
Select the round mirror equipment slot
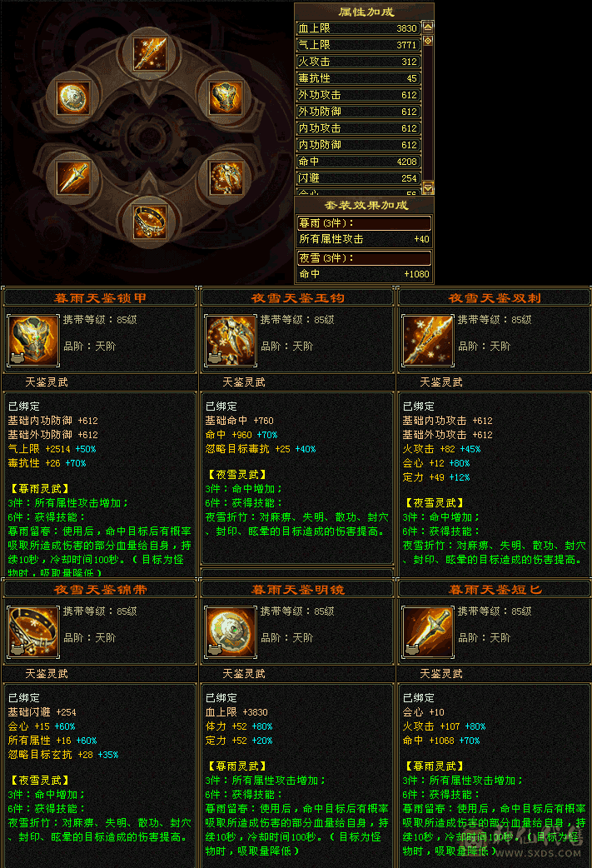73,98
